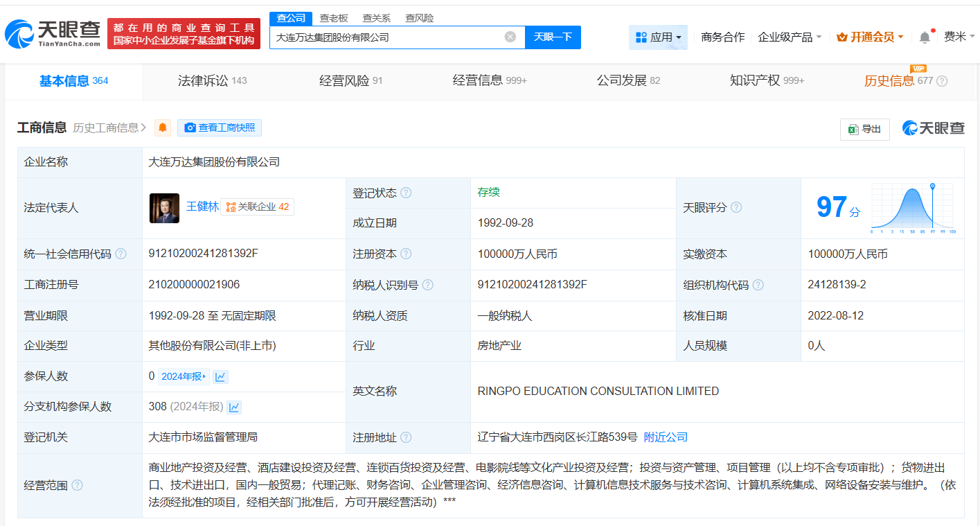980x526 pixels.
Task: Open the 附近公司 link
Action: click(x=665, y=437)
